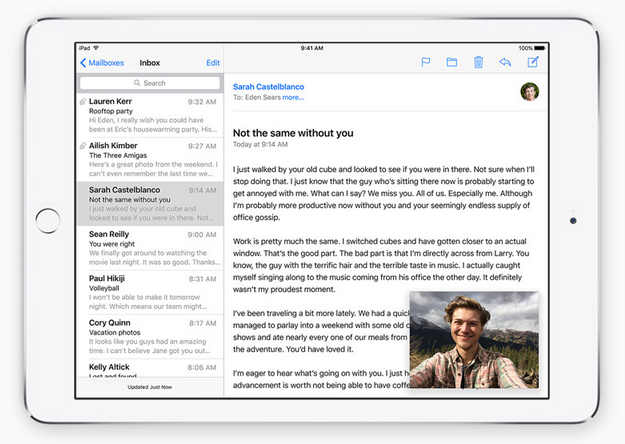Tap more... to show all recipients
Viewport: 625px width, 444px height.
[293, 97]
